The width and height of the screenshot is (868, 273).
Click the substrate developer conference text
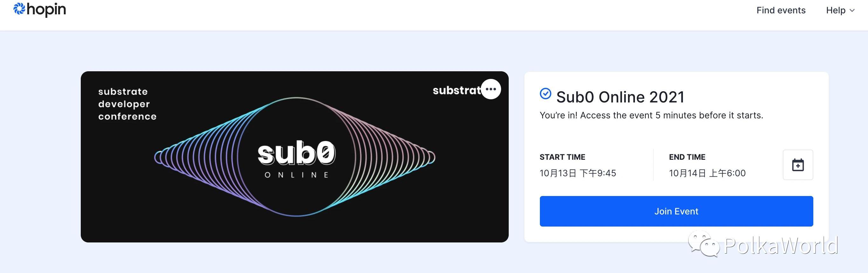coord(127,104)
